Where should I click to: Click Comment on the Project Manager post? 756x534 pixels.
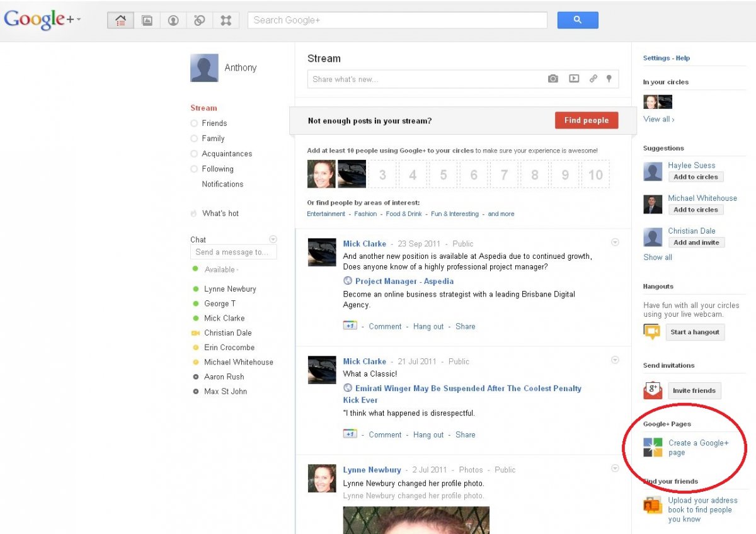tap(385, 326)
